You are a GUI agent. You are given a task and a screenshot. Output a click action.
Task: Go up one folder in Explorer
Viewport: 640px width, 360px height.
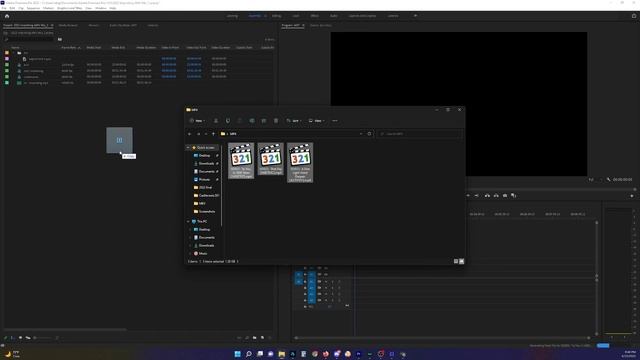213,134
